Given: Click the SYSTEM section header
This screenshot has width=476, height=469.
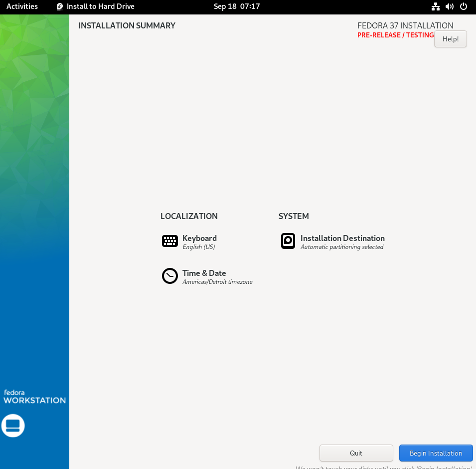Looking at the screenshot, I should 294,216.
